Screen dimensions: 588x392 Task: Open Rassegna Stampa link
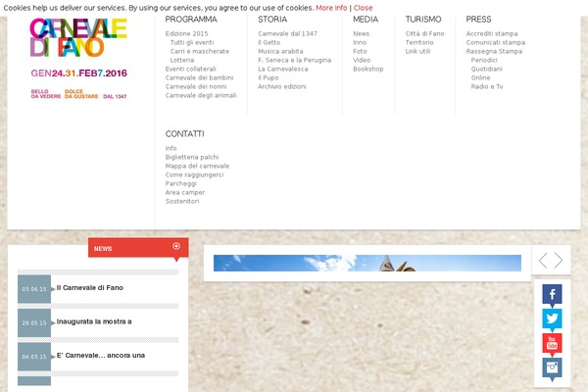[494, 51]
